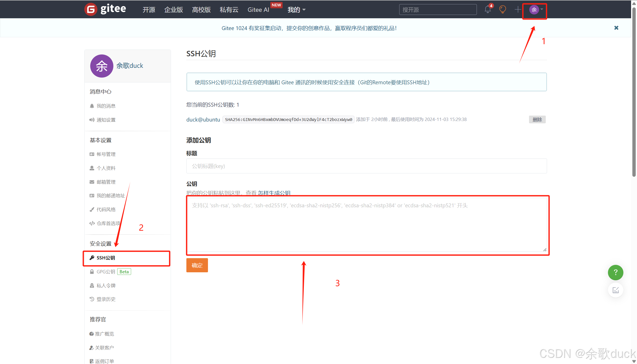This screenshot has height=364, width=637.
Task: Click the green help question mark button
Action: point(615,272)
